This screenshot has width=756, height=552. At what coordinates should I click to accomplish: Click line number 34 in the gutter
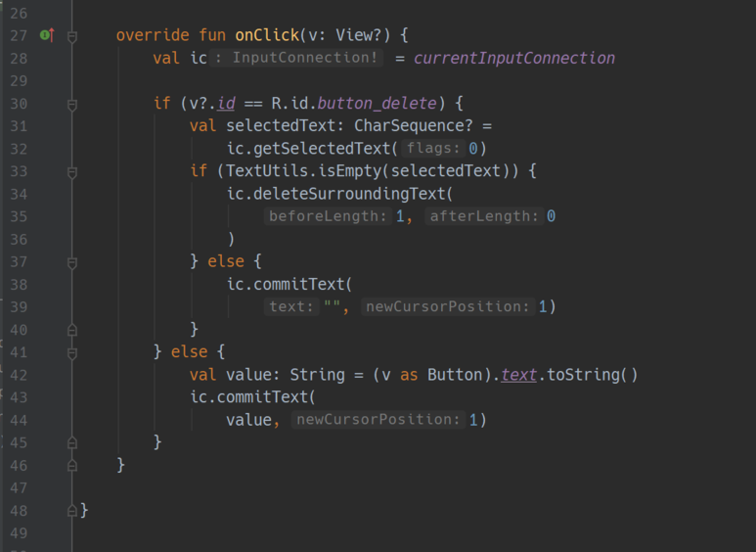(x=19, y=195)
